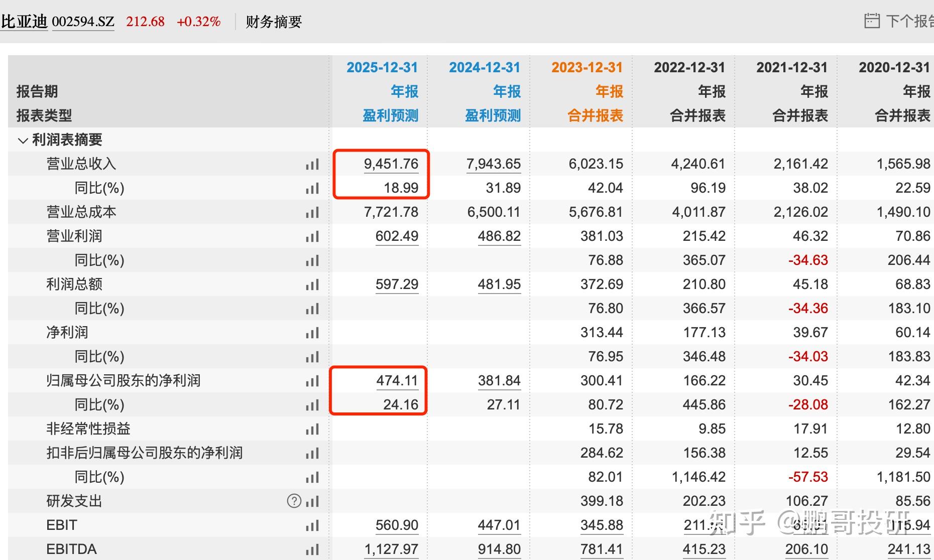Open forecast total profit 481.95
The image size is (934, 560).
click(499, 285)
